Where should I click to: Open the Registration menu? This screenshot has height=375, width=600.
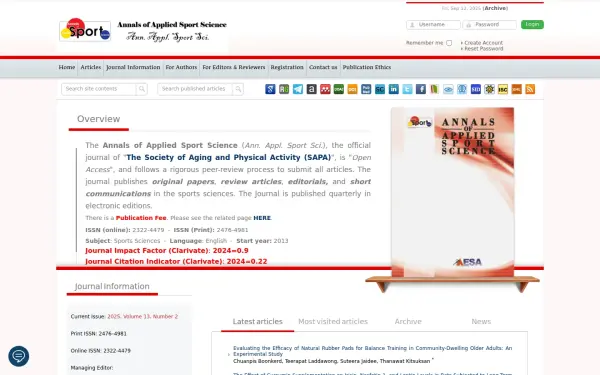(287, 67)
